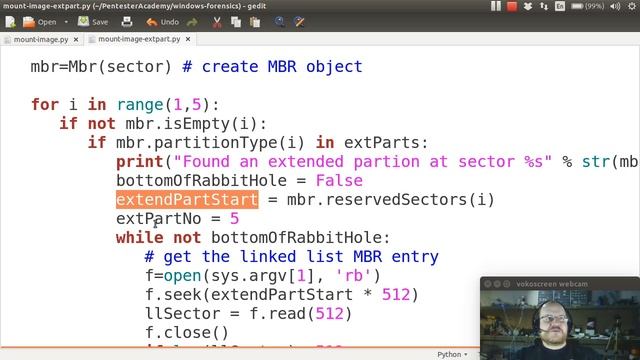The width and height of the screenshot is (640, 360).
Task: Click the webcam video feed in vokoscreen window
Action: tap(560, 325)
